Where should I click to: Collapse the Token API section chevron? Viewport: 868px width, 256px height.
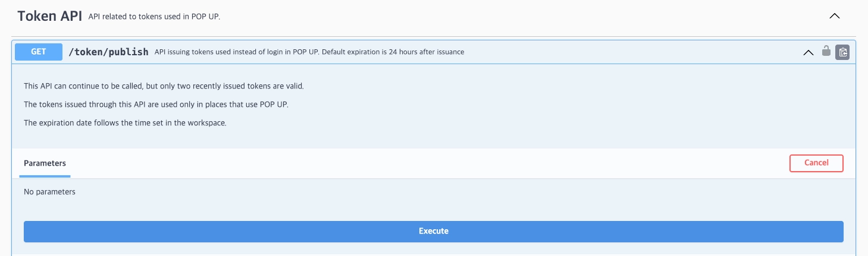(835, 16)
